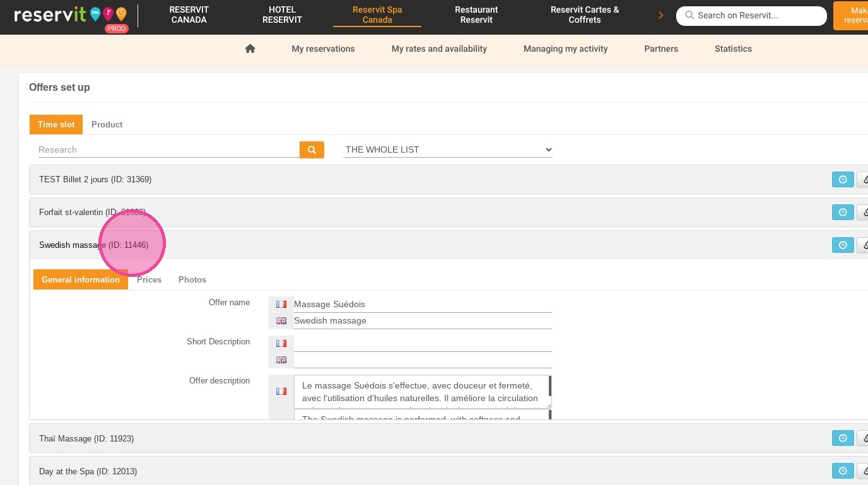Edit English offer name Swedish massage
Screen dimensions: 868x485
[x=423, y=320]
